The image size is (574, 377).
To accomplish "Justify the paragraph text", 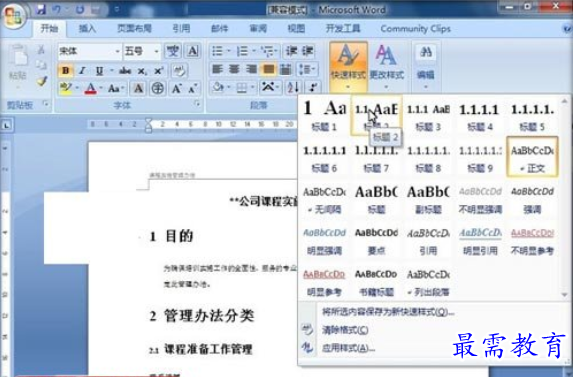I will pyautogui.click(x=268, y=69).
